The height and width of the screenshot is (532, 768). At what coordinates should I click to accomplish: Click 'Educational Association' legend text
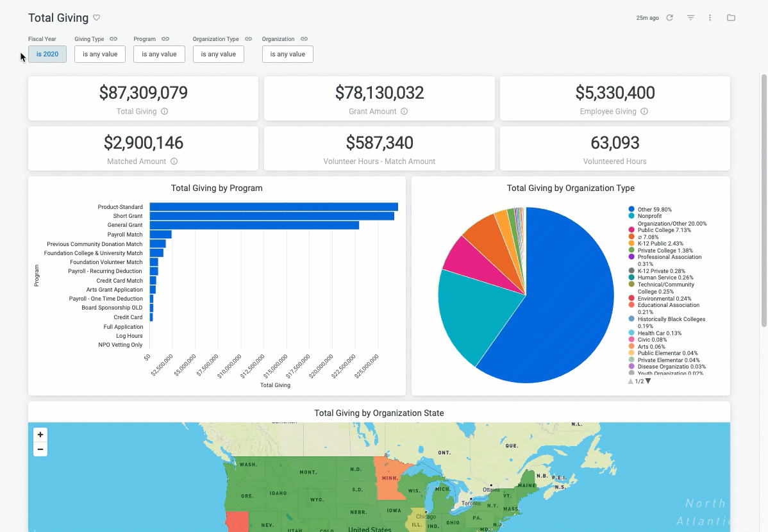click(669, 305)
